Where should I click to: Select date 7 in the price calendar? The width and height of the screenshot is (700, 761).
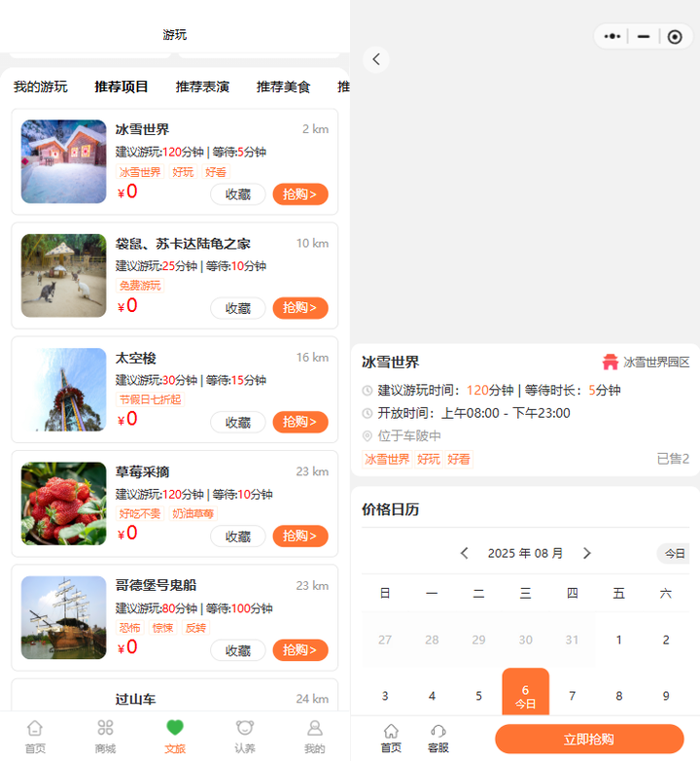tap(573, 696)
